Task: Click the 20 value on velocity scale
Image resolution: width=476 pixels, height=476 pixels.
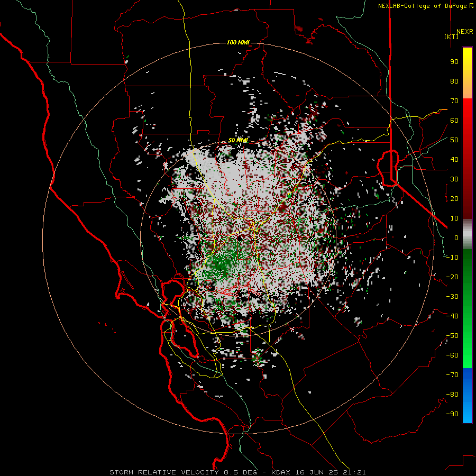Action: coord(454,199)
